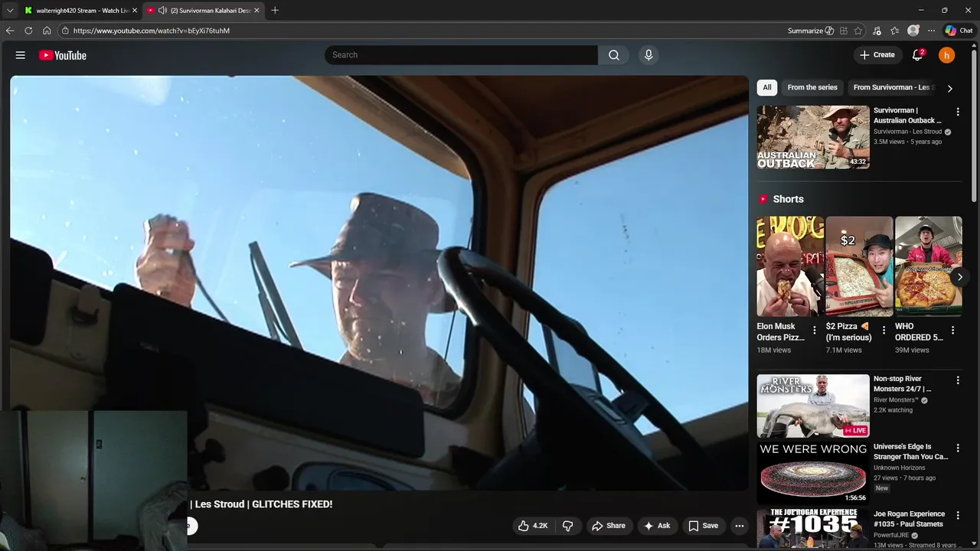Viewport: 980px width, 551px height.
Task: Open Non-stop River Monsters 24/7 title
Action: coord(903,384)
